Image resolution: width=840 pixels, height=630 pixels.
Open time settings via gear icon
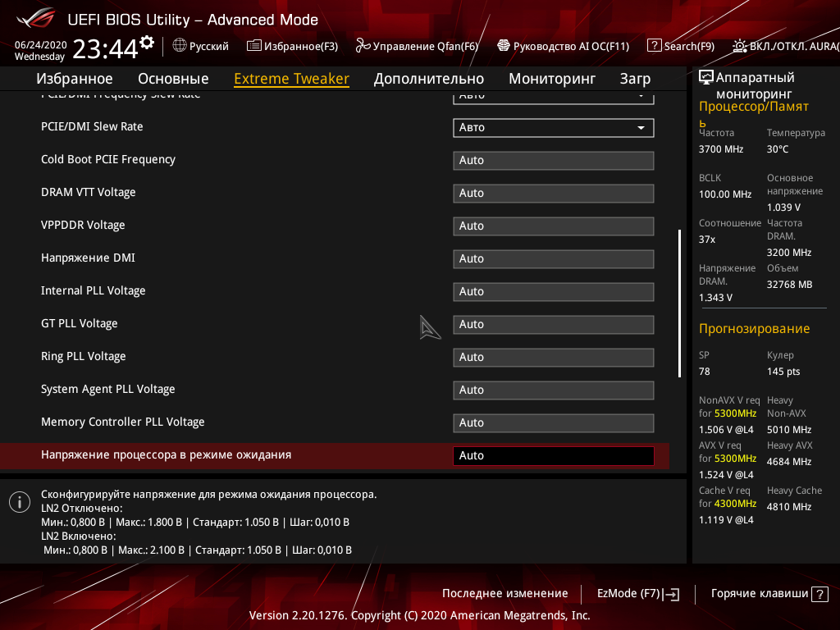[147, 43]
